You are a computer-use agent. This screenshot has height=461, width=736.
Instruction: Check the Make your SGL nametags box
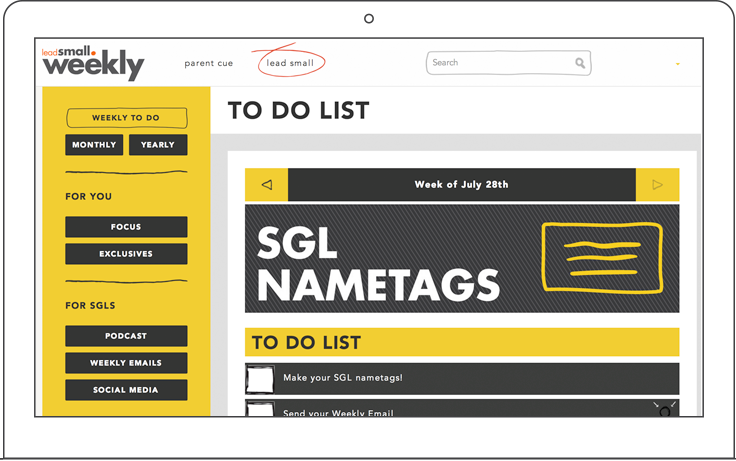tap(260, 379)
